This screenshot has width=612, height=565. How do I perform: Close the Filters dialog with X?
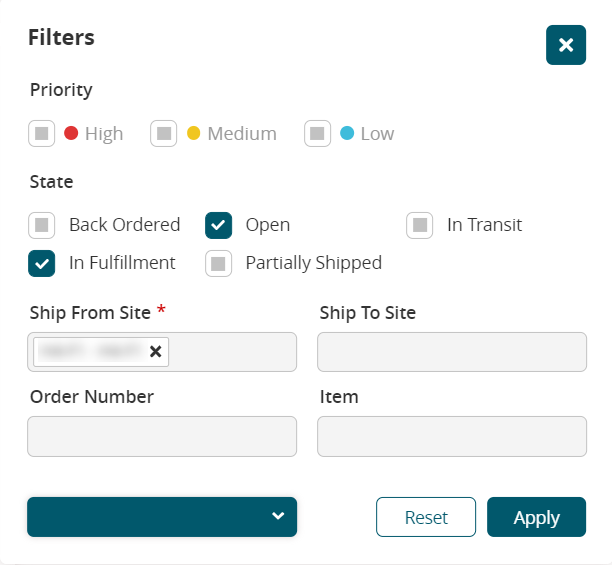[565, 45]
